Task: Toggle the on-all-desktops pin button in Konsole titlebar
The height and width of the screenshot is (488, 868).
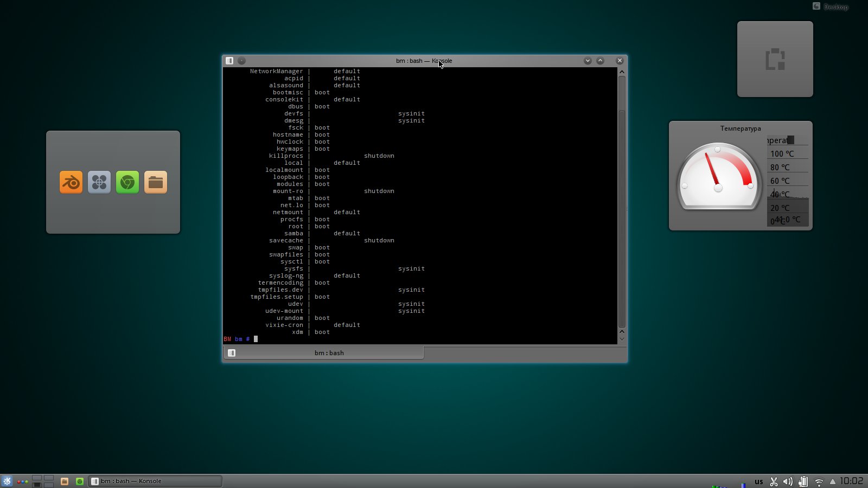Action: tap(242, 61)
